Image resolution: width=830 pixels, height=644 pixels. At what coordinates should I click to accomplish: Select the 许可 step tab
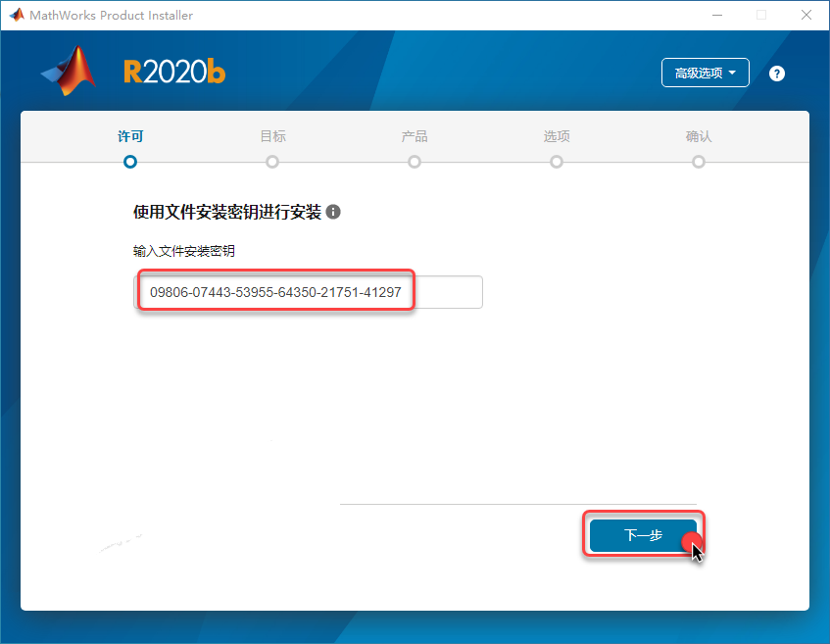pyautogui.click(x=130, y=136)
